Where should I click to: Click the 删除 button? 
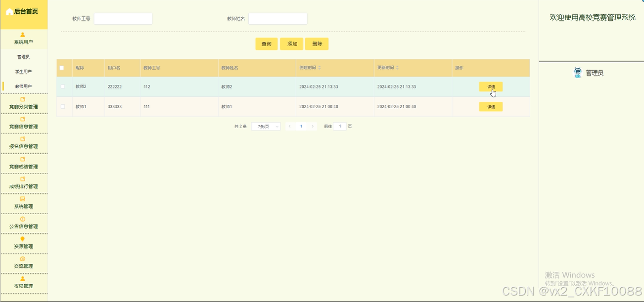[x=317, y=44]
